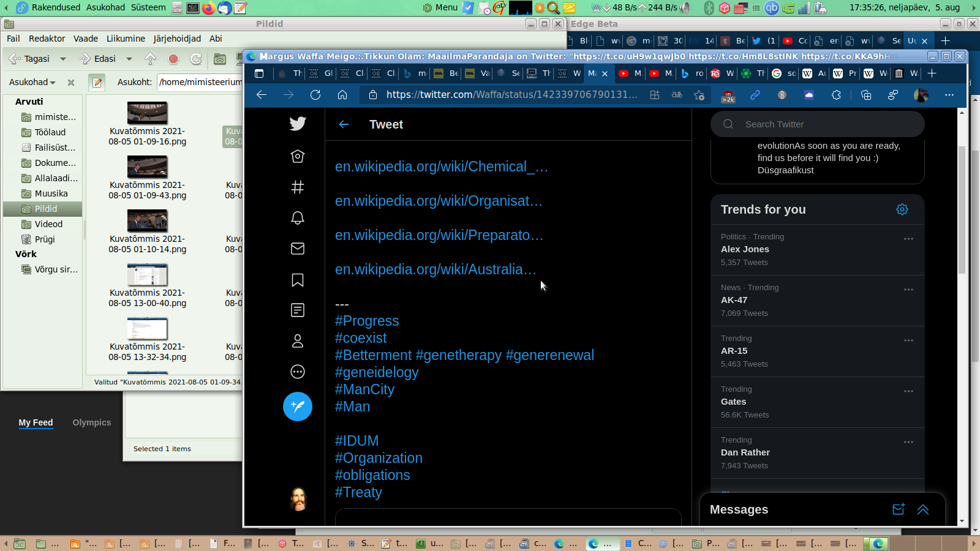Open the Redaktor menu

click(47, 39)
